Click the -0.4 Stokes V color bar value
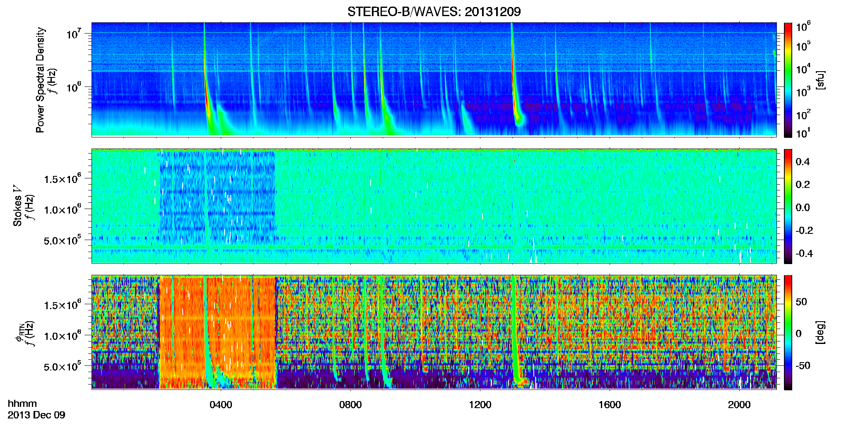The width and height of the screenshot is (868, 447). pos(803,253)
